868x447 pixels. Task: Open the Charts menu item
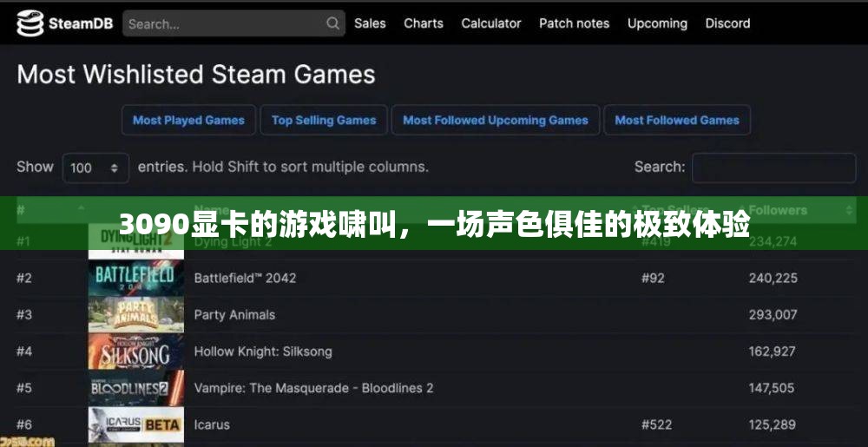[x=424, y=23]
